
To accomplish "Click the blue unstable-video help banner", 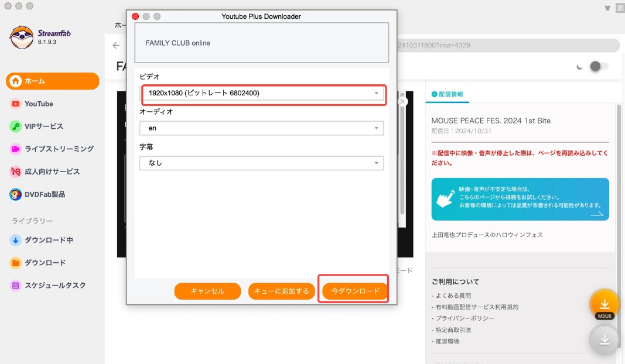I will point(520,199).
